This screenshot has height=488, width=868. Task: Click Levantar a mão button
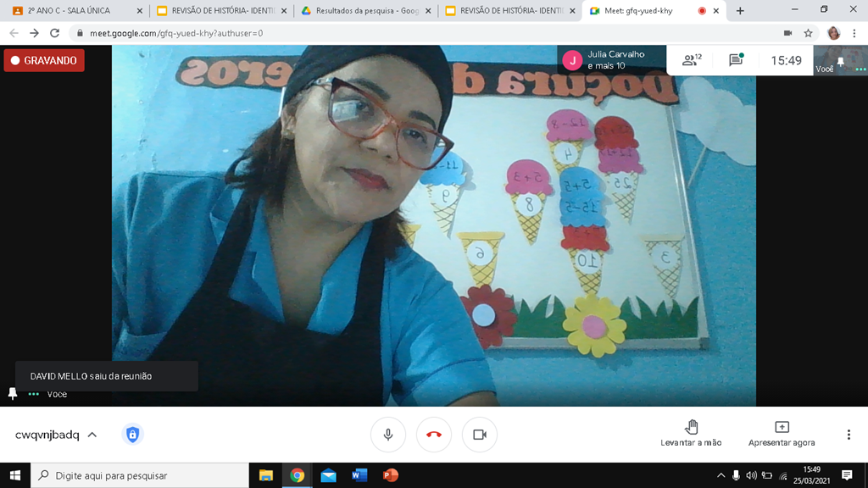pyautogui.click(x=691, y=433)
